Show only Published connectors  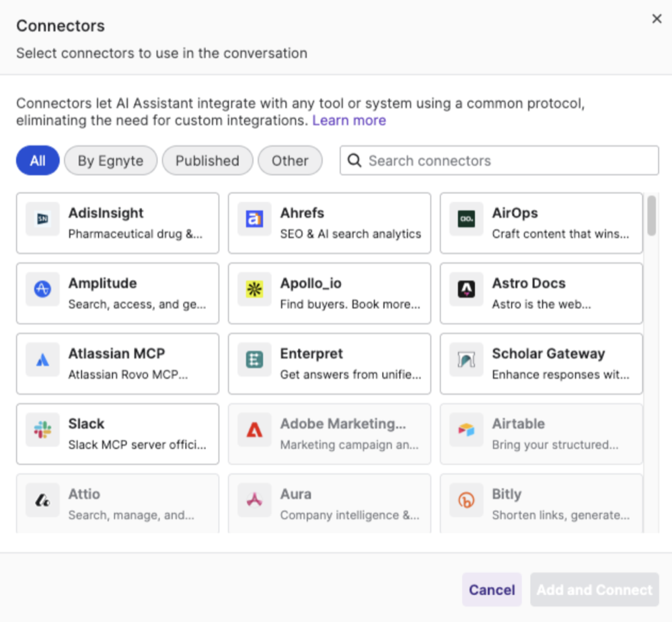click(207, 160)
